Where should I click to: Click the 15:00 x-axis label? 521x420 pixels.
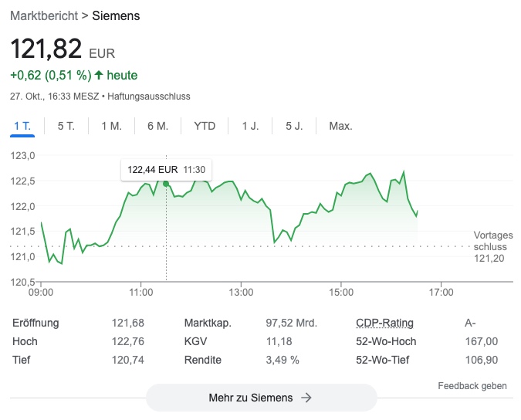[341, 293]
